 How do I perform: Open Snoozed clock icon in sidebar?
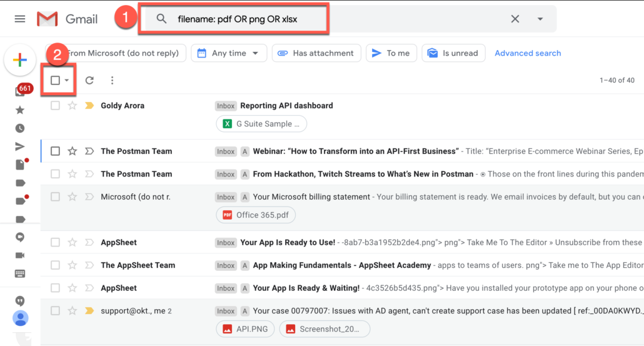[x=20, y=129]
